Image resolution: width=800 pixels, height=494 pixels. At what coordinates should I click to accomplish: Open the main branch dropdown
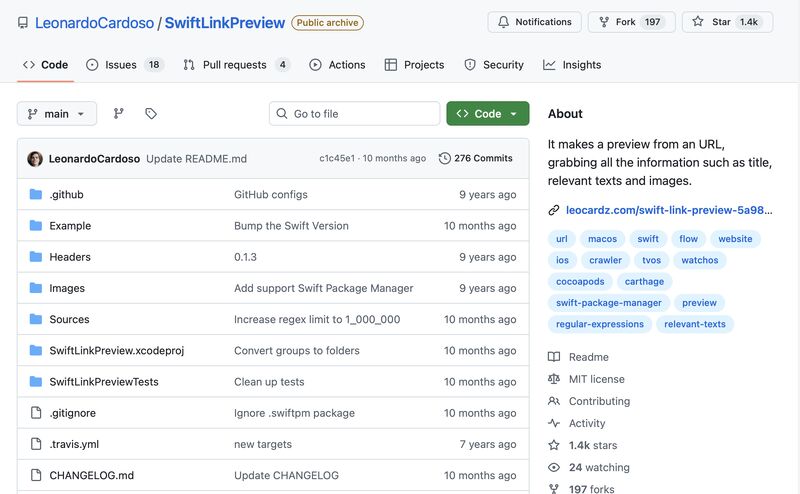57,114
